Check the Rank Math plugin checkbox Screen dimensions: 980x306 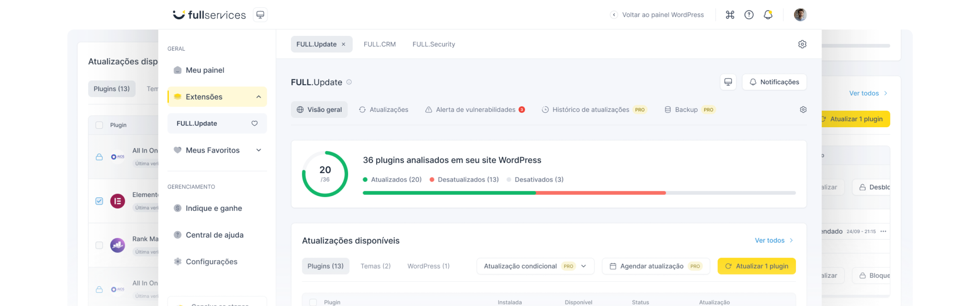(99, 245)
